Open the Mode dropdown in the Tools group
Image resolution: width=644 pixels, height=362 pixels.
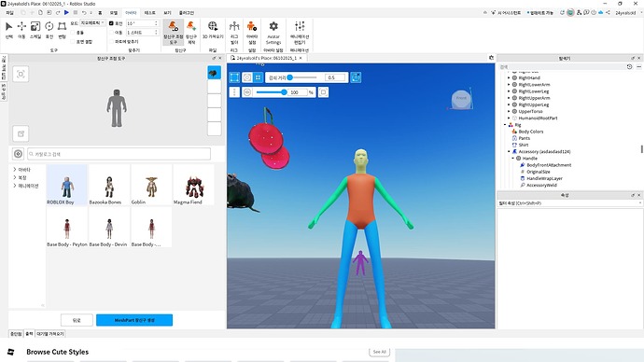coord(92,23)
